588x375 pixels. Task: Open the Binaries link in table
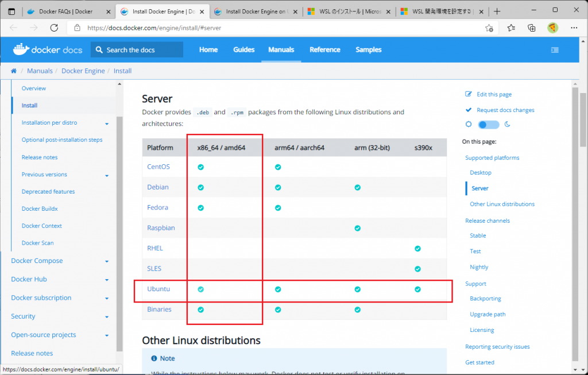coord(159,309)
